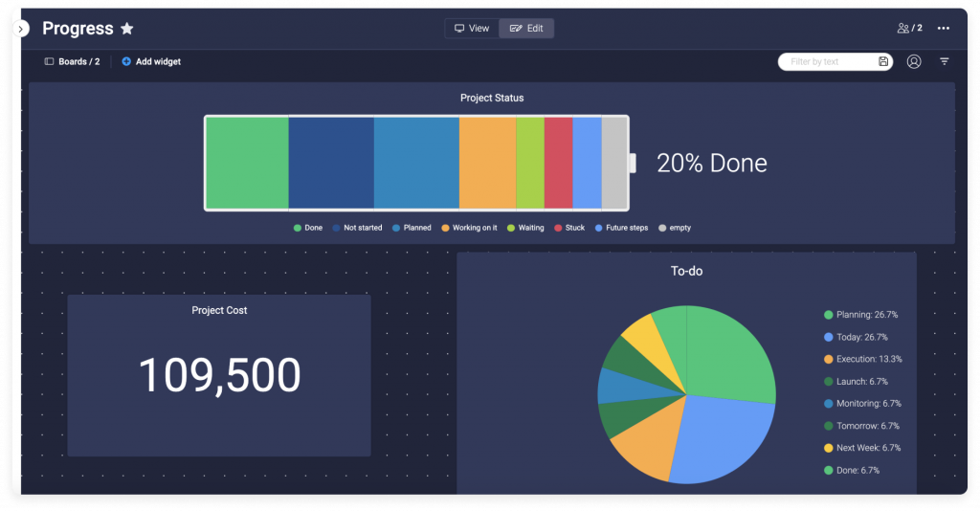980x511 pixels.
Task: Open the person filter icon
Action: [914, 61]
